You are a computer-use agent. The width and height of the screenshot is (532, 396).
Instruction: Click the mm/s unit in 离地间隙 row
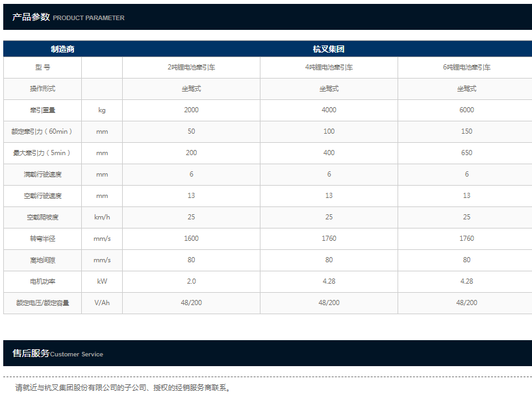click(x=102, y=260)
